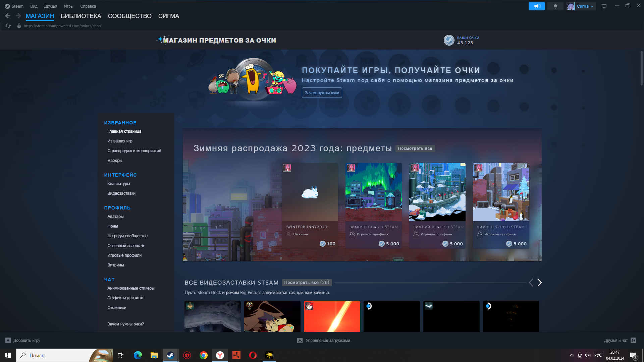Open the Steam menu

click(x=14, y=6)
